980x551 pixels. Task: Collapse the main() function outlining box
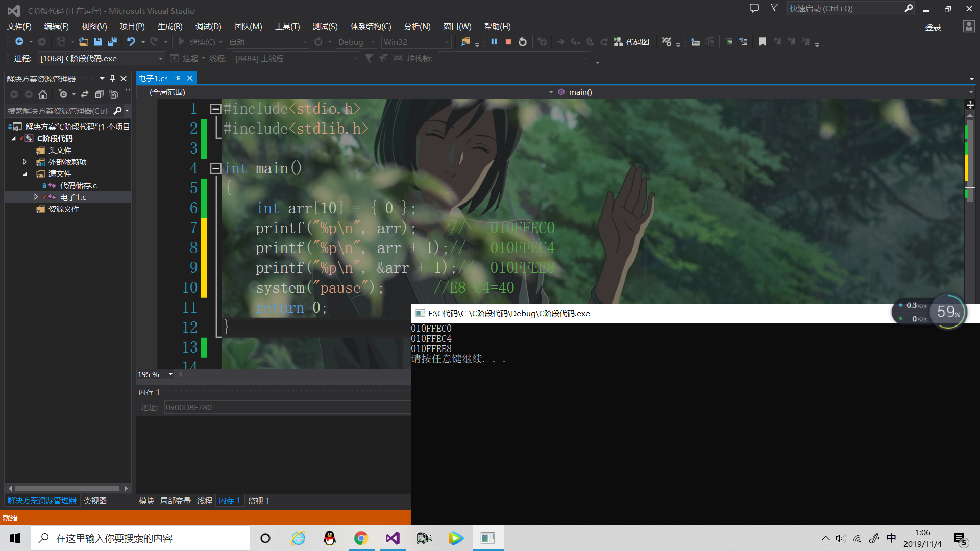pyautogui.click(x=215, y=168)
